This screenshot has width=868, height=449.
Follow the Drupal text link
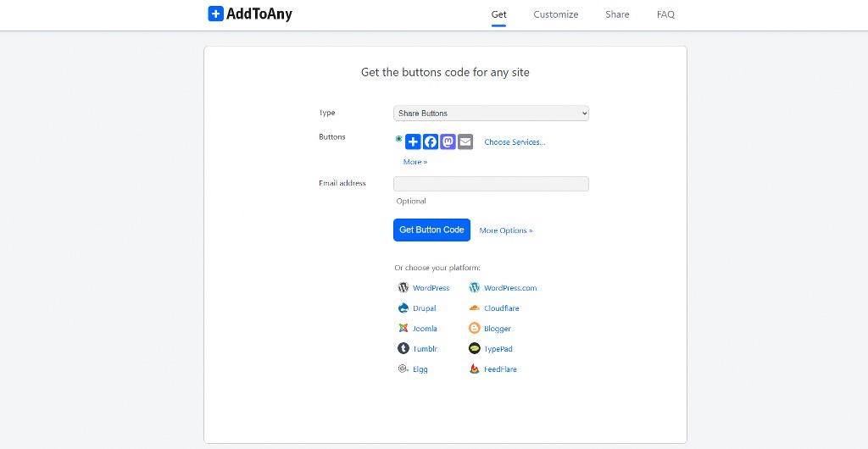tap(425, 308)
